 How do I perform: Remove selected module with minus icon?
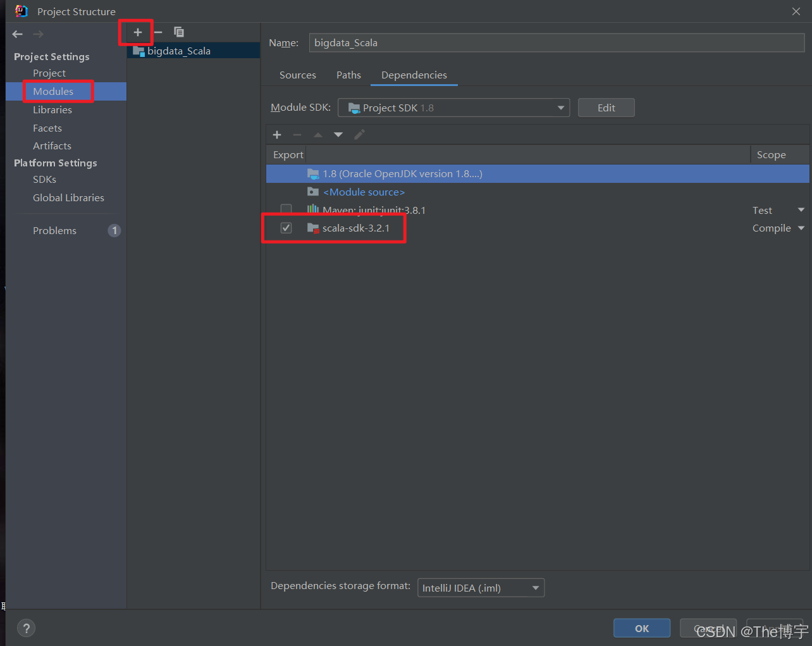pyautogui.click(x=158, y=32)
